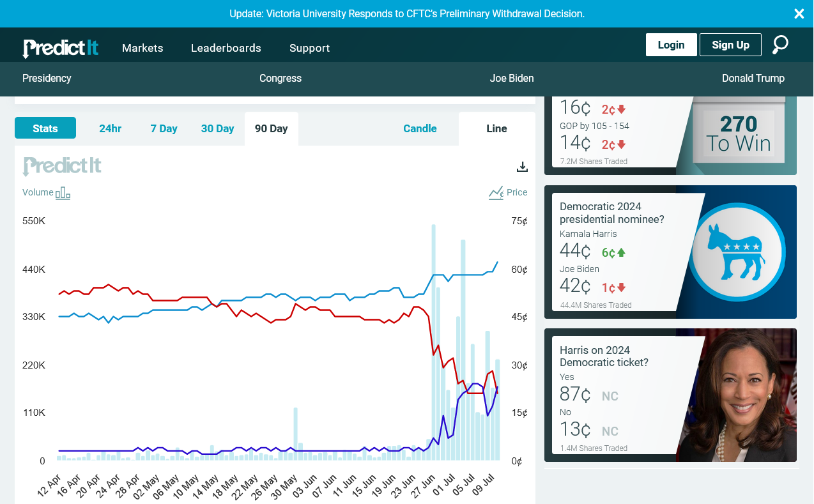
Task: Toggle the Price line chart icon
Action: click(496, 192)
